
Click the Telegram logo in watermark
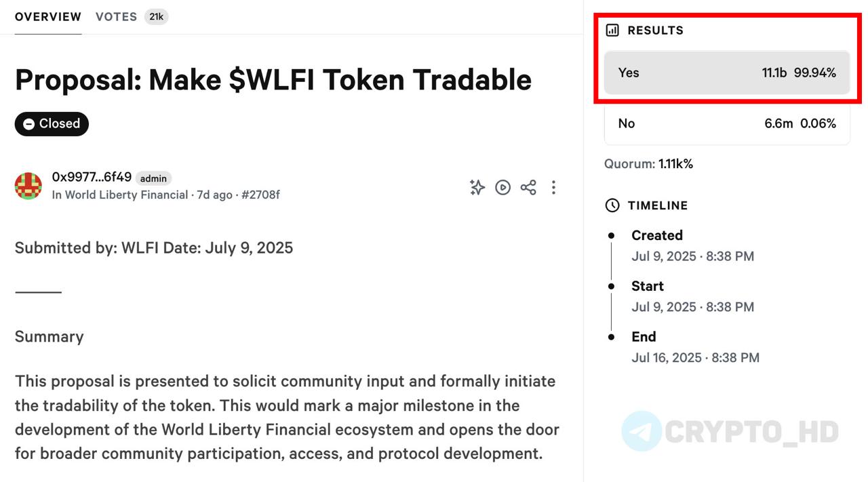pyautogui.click(x=641, y=431)
